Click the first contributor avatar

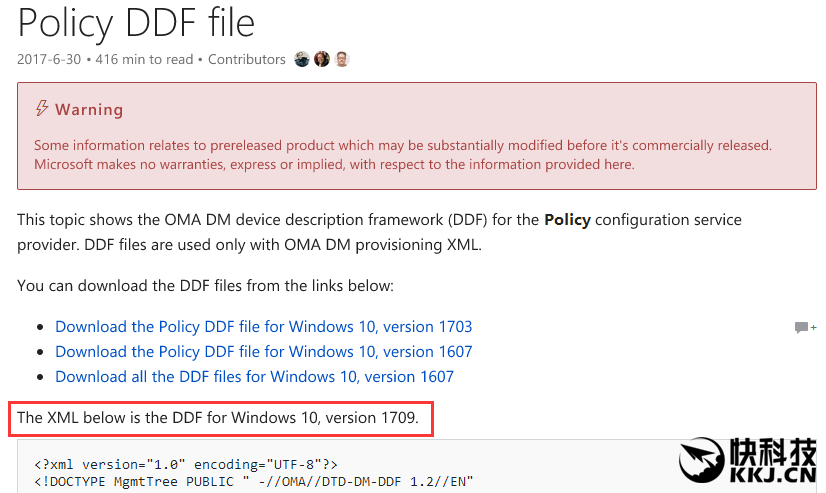click(x=302, y=59)
